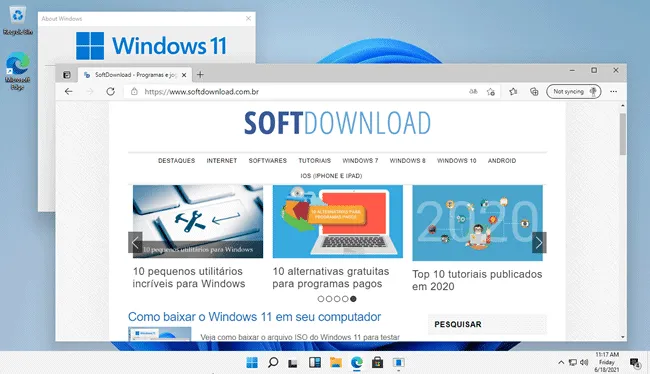Open the 2020 tutorials thumbnail image
The width and height of the screenshot is (650, 374).
478,223
